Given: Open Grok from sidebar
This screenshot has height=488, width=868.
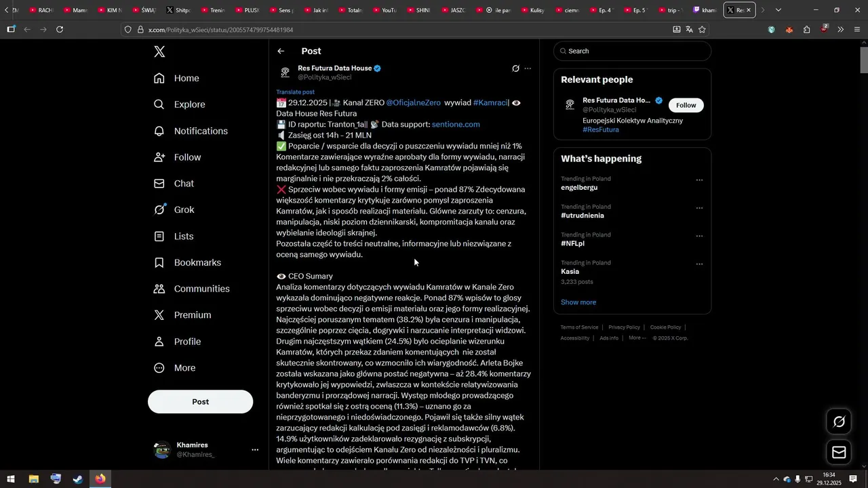Looking at the screenshot, I should click(174, 210).
